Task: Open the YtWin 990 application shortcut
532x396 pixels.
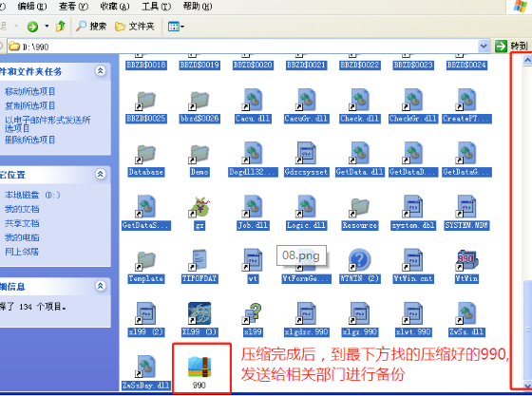Action: click(x=466, y=260)
